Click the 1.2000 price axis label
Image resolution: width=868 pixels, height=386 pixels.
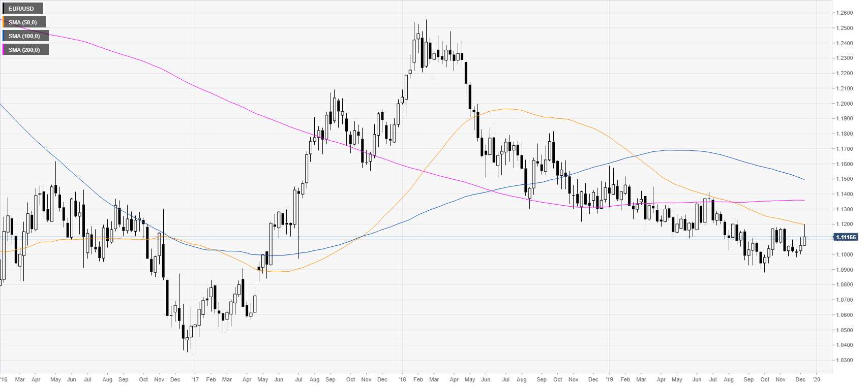[x=844, y=104]
